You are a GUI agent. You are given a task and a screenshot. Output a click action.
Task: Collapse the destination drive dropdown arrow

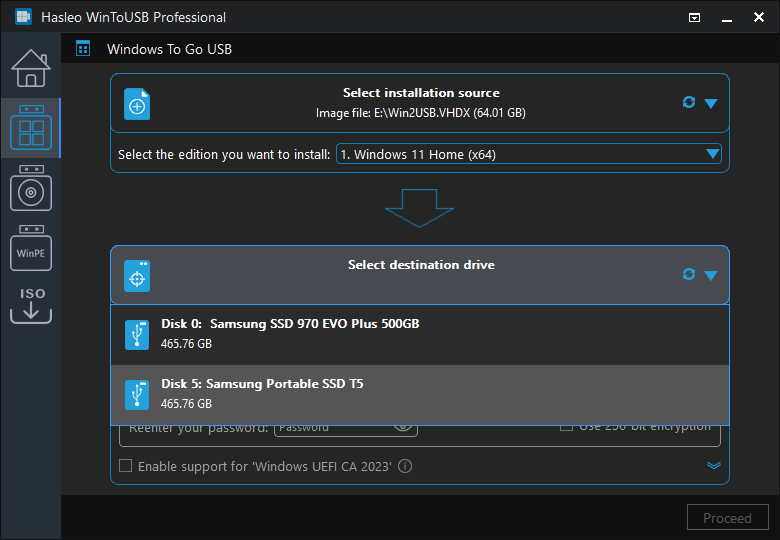pos(711,275)
